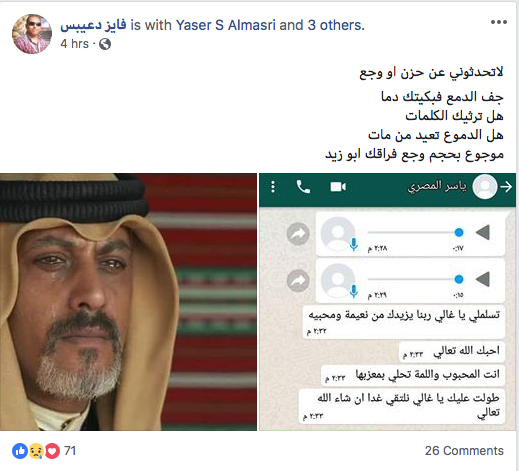Screen dimensions: 519x471
Task: Click the '3 others' tagged people link
Action: click(336, 25)
